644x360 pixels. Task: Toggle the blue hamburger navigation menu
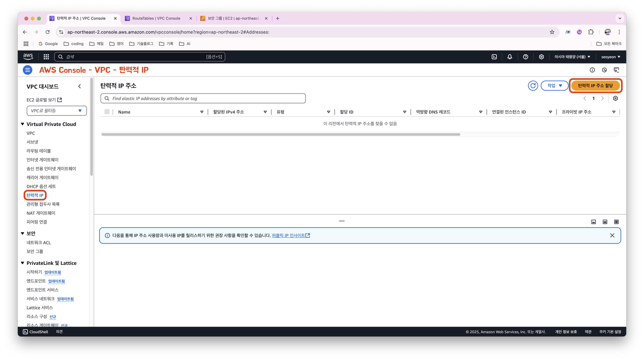click(x=28, y=70)
